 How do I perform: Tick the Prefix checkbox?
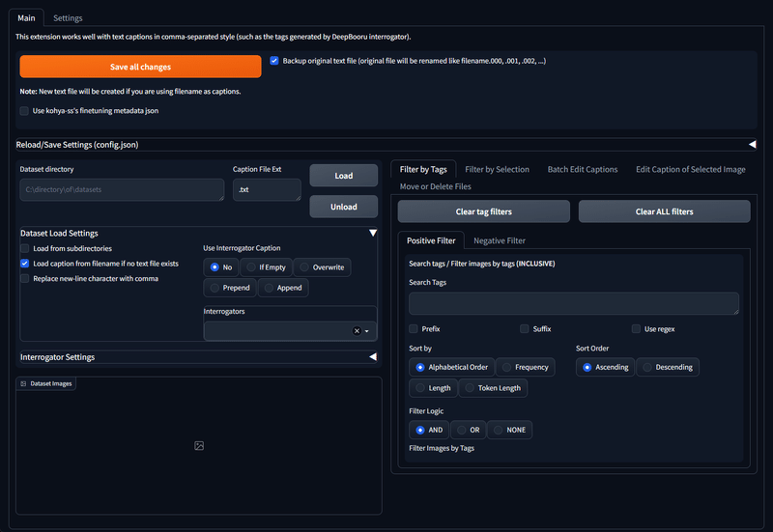[414, 328]
